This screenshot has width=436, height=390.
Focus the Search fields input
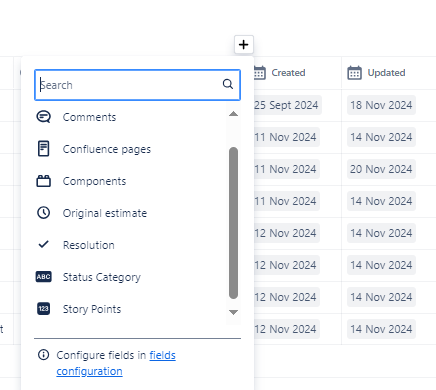[x=137, y=85]
